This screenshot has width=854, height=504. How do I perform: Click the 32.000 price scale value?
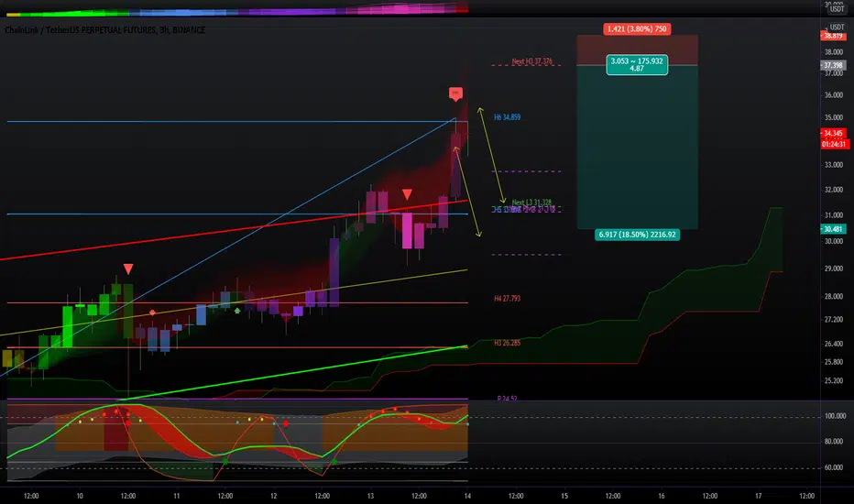pos(834,191)
